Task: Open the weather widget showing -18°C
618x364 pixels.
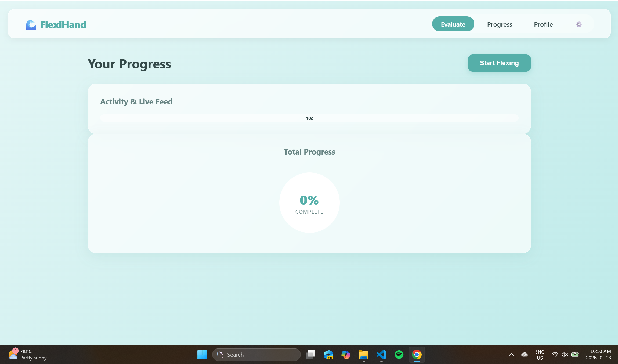Action: point(27,354)
